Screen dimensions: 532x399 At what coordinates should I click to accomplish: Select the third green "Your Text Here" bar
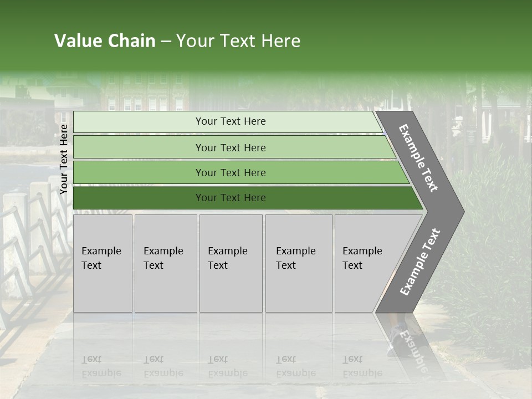point(230,172)
